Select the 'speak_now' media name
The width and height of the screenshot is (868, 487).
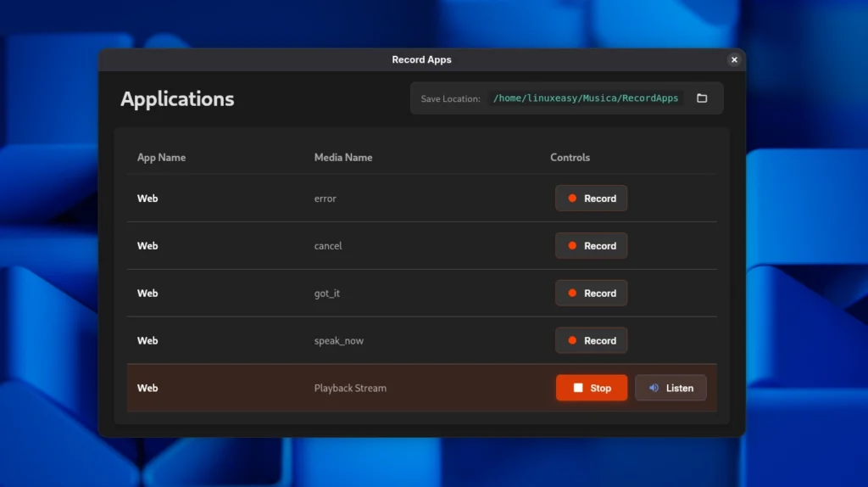pyautogui.click(x=339, y=341)
